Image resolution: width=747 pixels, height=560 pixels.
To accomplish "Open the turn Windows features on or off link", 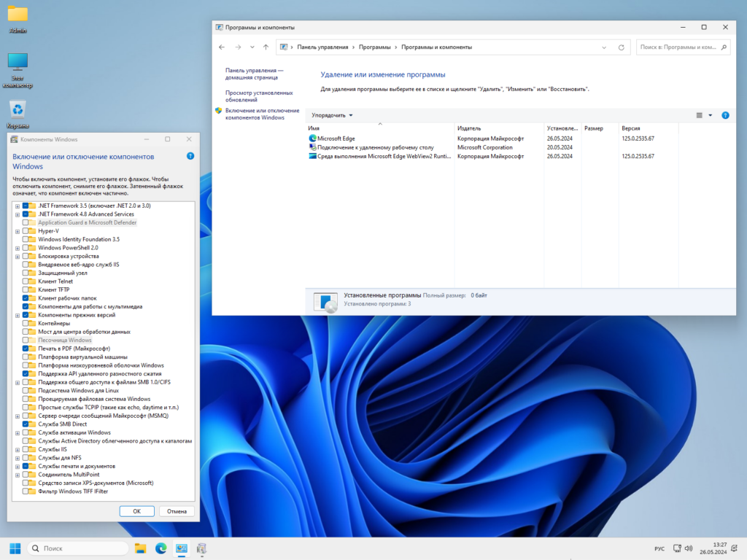I will click(262, 114).
